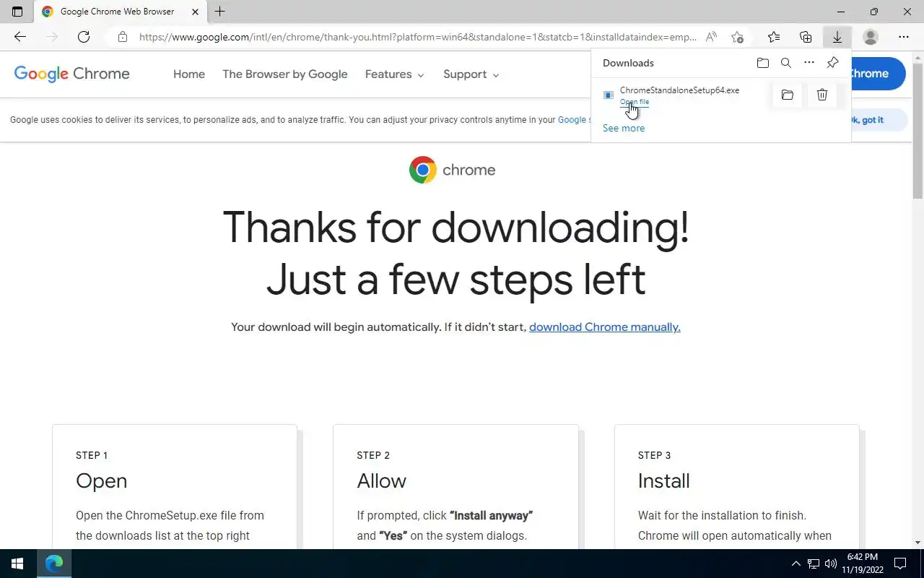The width and height of the screenshot is (924, 578).
Task: Click the ChromeStandaloneSetup64.exe file name
Action: 679,90
